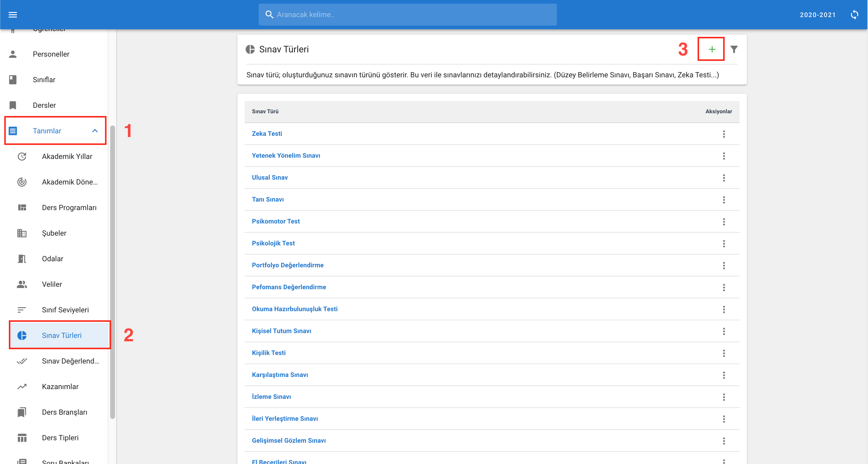Screen dimensions: 868x464
Task: Click the Şubeler building icon
Action: 22,233
